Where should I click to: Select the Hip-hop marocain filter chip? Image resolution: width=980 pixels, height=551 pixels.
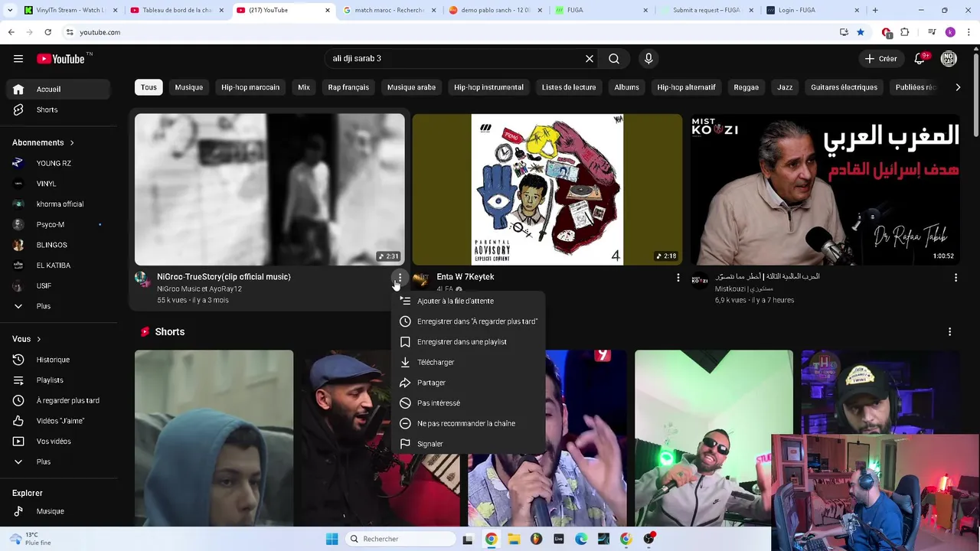(x=250, y=87)
